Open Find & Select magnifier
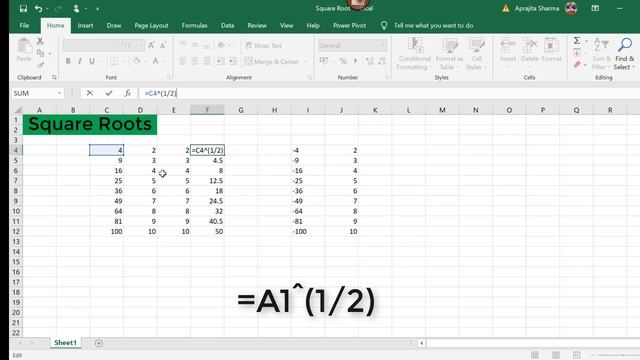 624,54
